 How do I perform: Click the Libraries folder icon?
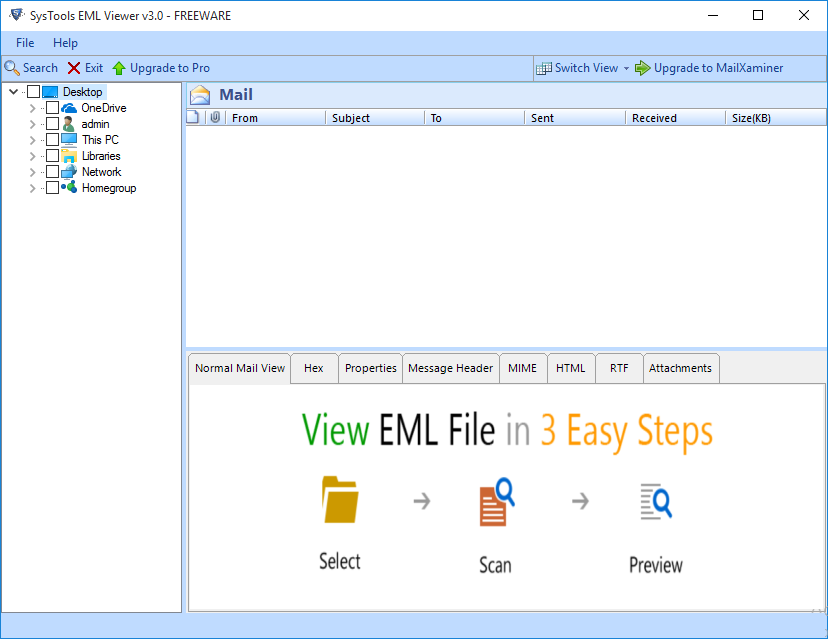tap(69, 156)
